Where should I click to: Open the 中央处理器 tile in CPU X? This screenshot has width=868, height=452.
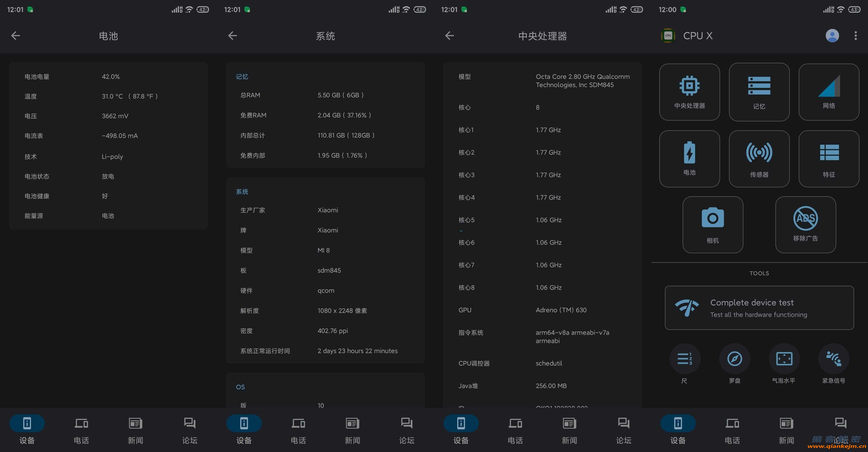click(689, 92)
